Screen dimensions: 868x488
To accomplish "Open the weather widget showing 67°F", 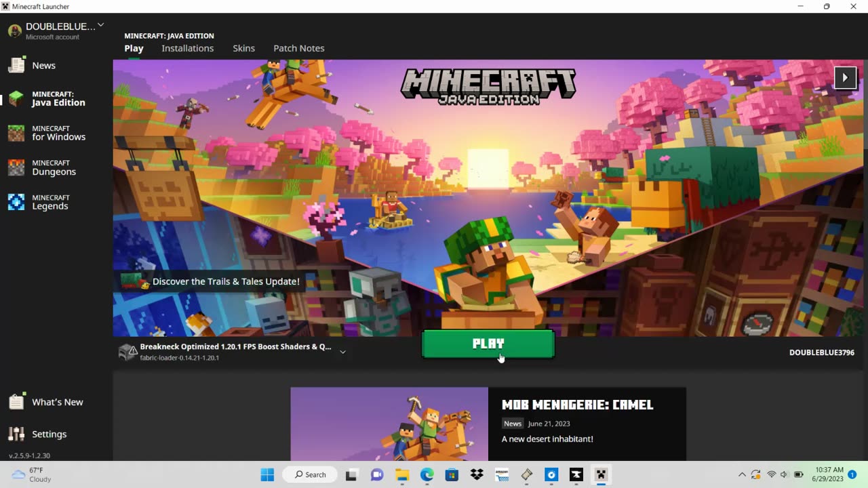I will pyautogui.click(x=32, y=474).
